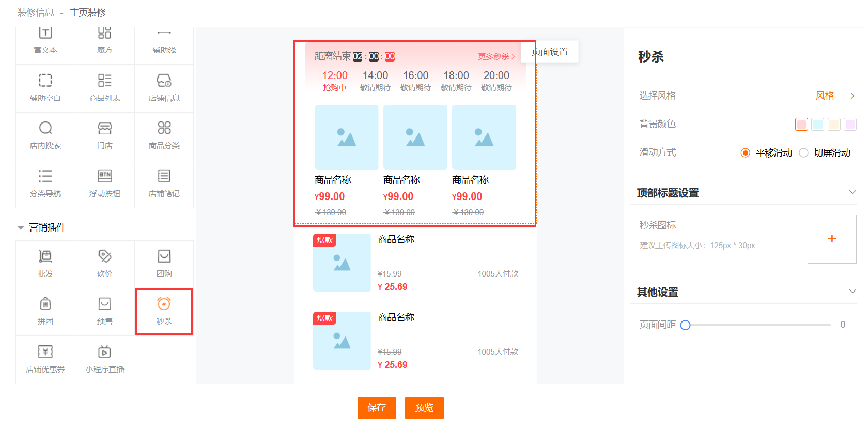Pick the light blue background color swatch
The height and width of the screenshot is (429, 868).
click(x=817, y=124)
